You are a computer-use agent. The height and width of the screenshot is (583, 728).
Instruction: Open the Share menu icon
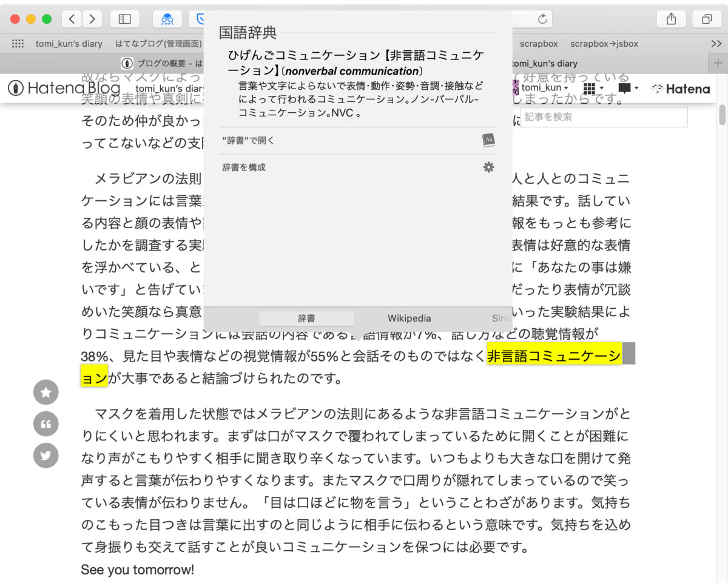point(671,19)
